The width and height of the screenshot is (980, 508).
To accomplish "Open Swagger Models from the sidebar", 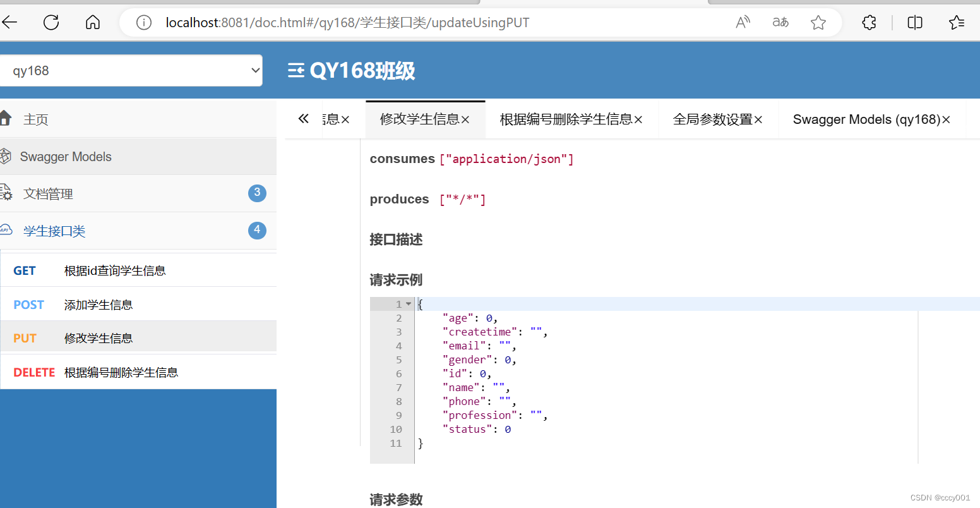I will (65, 156).
